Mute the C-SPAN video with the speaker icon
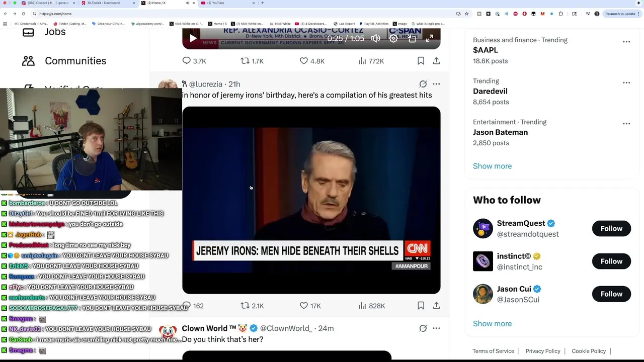Image resolution: width=644 pixels, height=362 pixels. coord(375,39)
